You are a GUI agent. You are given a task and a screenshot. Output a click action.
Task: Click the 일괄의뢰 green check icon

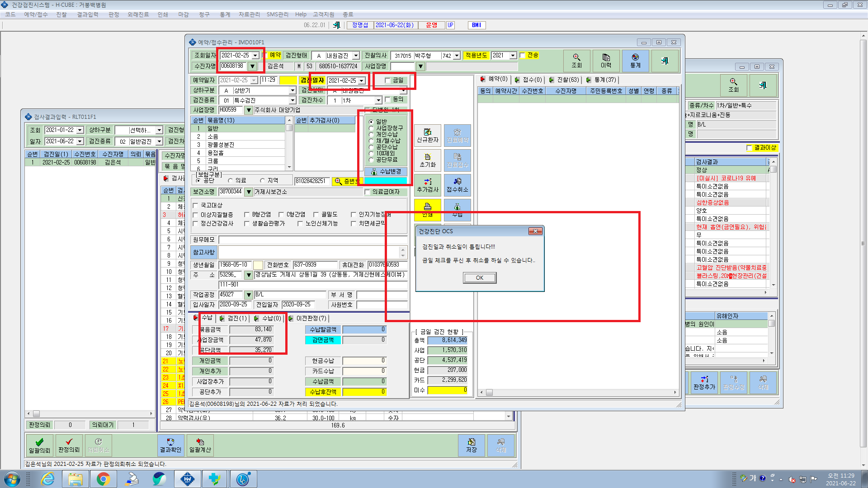click(40, 446)
